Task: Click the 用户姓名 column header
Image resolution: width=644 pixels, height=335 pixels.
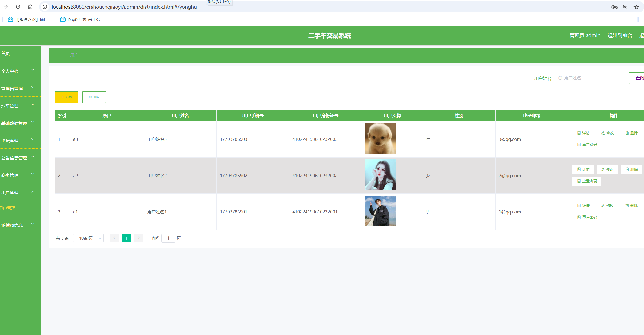Action: 180,116
